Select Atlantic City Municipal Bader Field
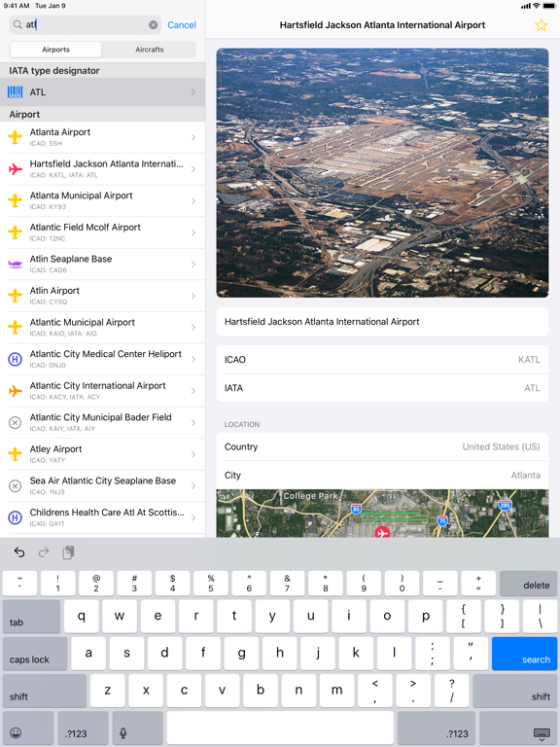Screen dimensions: 560x747 click(x=102, y=422)
